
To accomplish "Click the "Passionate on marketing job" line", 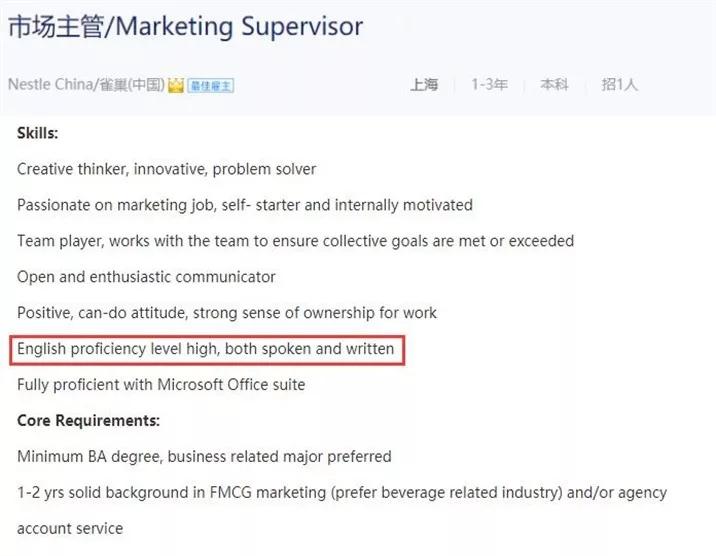I will tap(244, 205).
